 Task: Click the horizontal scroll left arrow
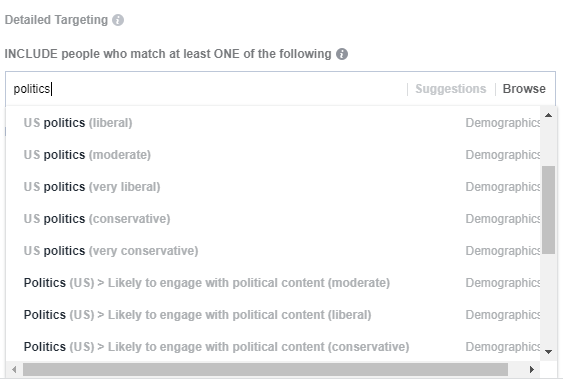click(x=14, y=369)
